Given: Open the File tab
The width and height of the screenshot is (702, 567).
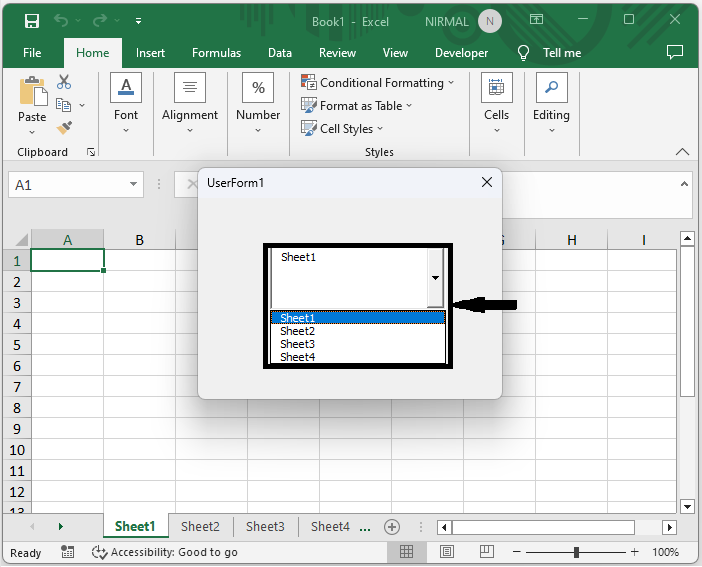Looking at the screenshot, I should click(32, 53).
